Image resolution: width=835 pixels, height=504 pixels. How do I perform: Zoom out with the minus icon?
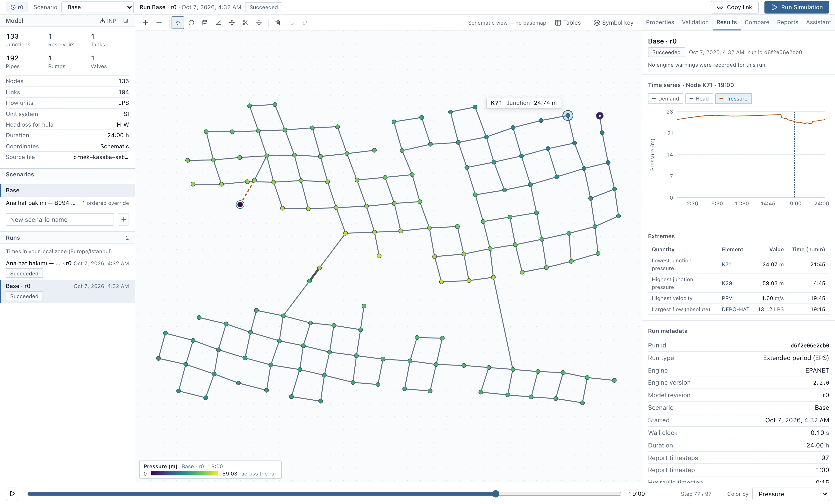159,23
